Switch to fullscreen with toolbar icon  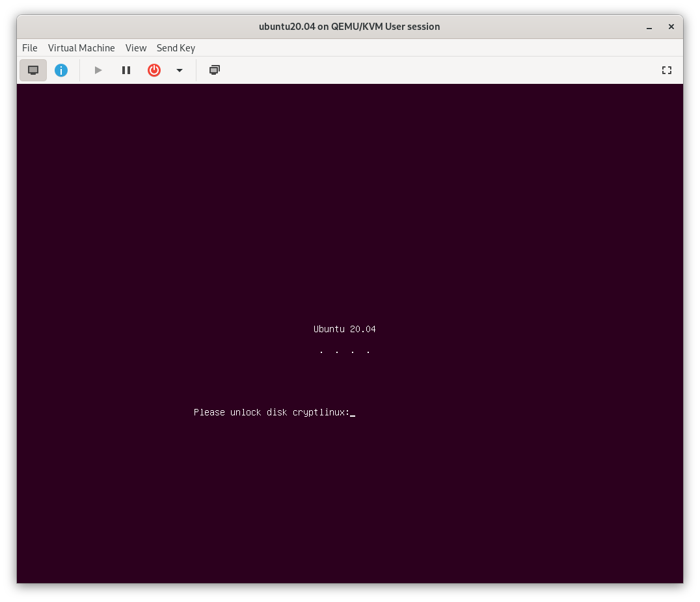[666, 70]
